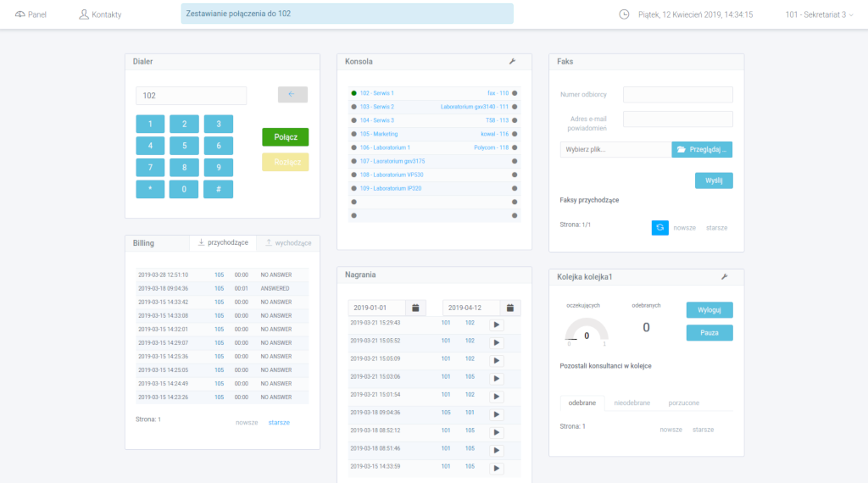
Task: Click the Dialer number input field
Action: point(191,95)
